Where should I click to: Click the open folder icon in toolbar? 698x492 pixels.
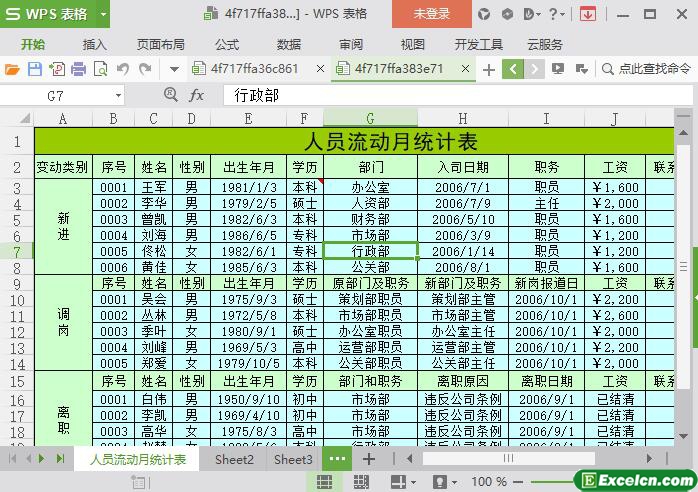click(12, 69)
